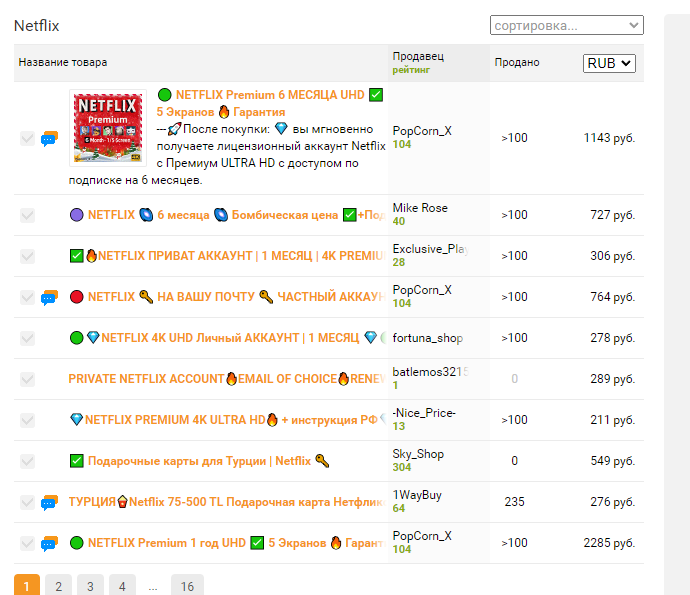Open 'ТУРЦИЯ Netflix 75-500 TL' listing
690x595 pixels.
[227, 502]
